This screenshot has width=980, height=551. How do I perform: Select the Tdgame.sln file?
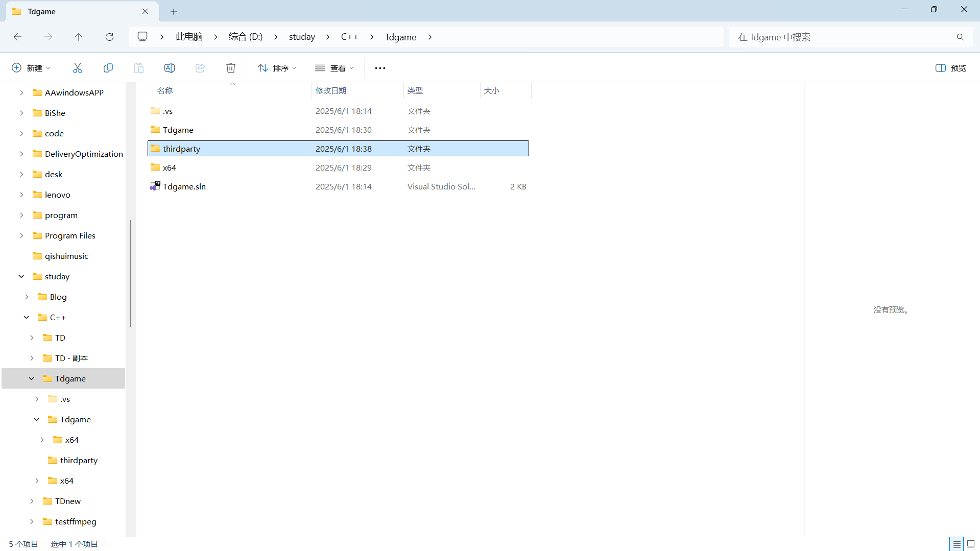(x=184, y=186)
